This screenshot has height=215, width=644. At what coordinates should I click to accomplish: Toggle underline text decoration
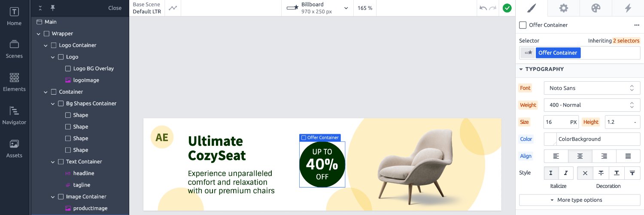pyautogui.click(x=617, y=173)
